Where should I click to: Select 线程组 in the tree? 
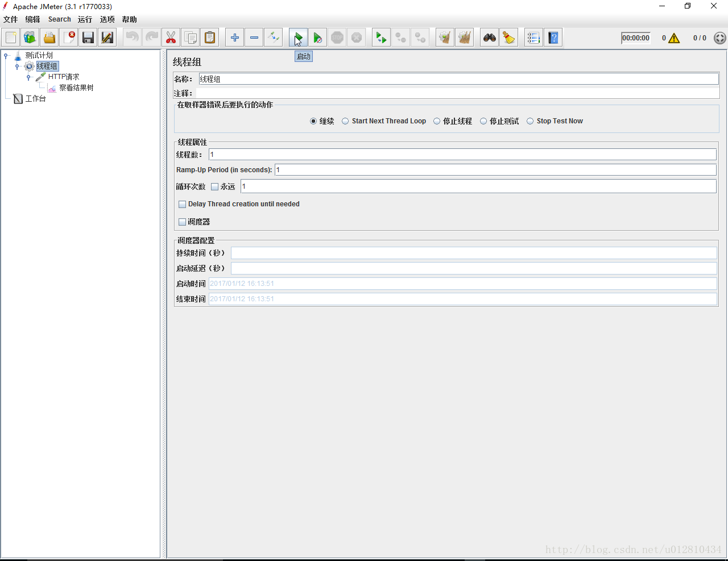(x=47, y=66)
